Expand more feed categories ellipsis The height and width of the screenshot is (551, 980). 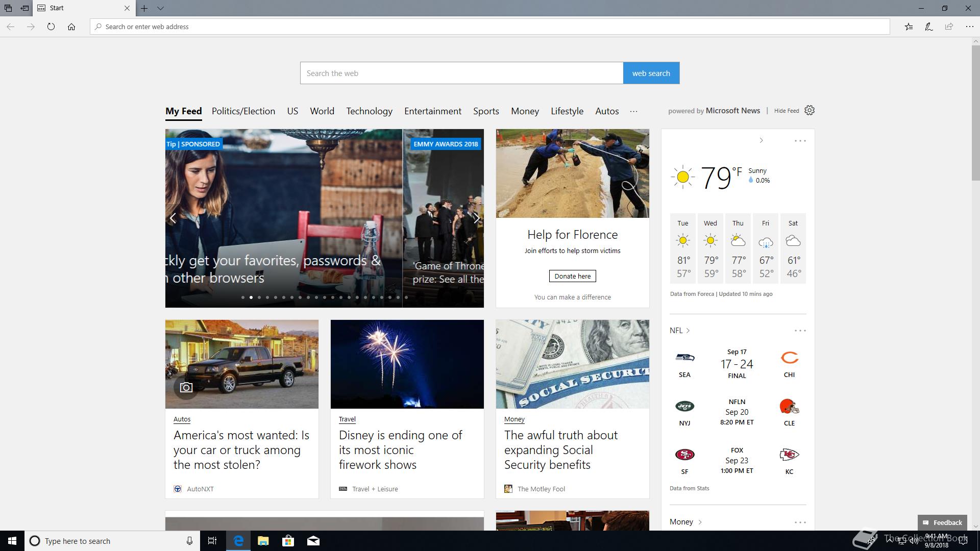pos(633,111)
